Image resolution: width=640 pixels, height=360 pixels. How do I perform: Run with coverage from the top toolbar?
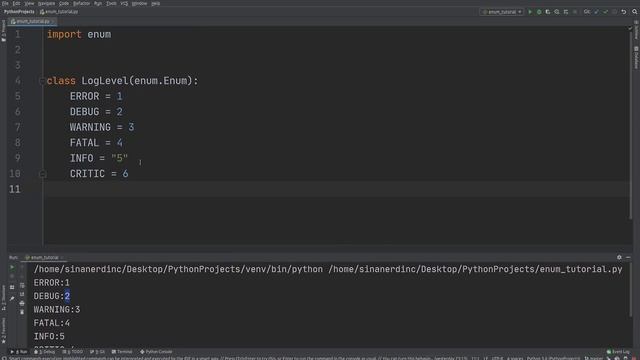(x=548, y=12)
